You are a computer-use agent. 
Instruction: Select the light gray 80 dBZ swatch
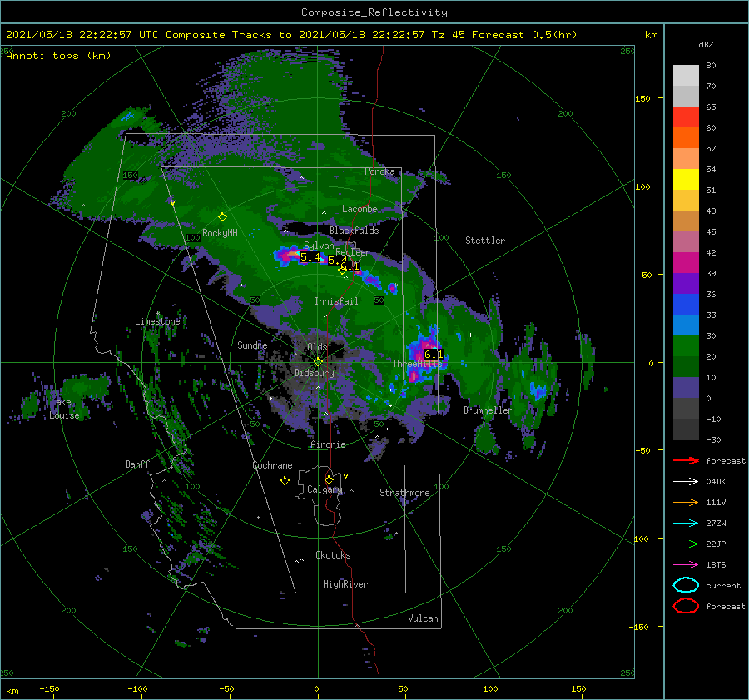pyautogui.click(x=686, y=76)
